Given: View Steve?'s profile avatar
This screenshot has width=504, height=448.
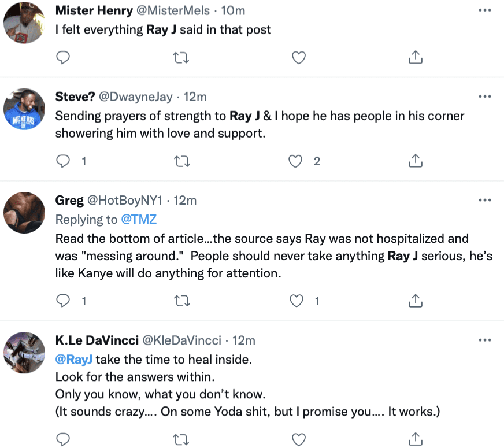Looking at the screenshot, I should [x=24, y=109].
